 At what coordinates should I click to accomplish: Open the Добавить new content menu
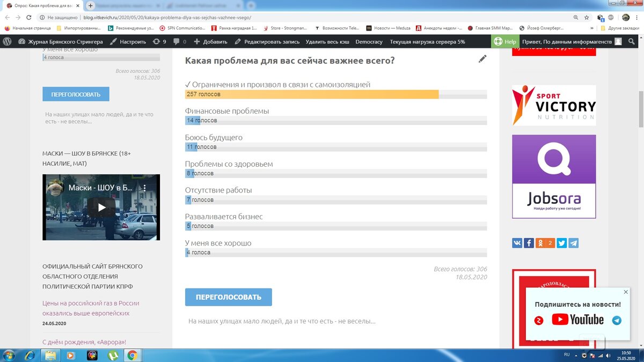click(211, 41)
